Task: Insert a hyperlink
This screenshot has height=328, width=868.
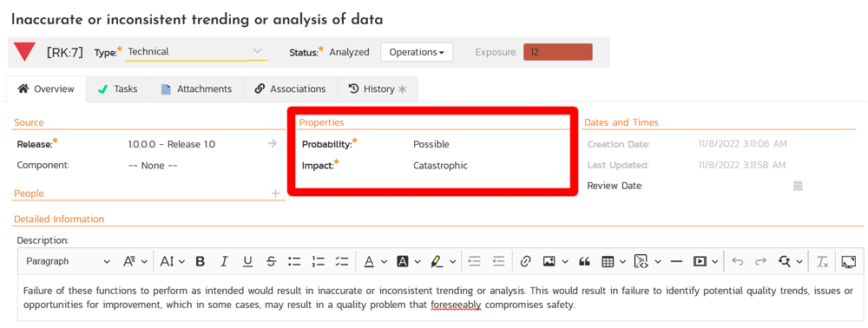Action: [525, 262]
